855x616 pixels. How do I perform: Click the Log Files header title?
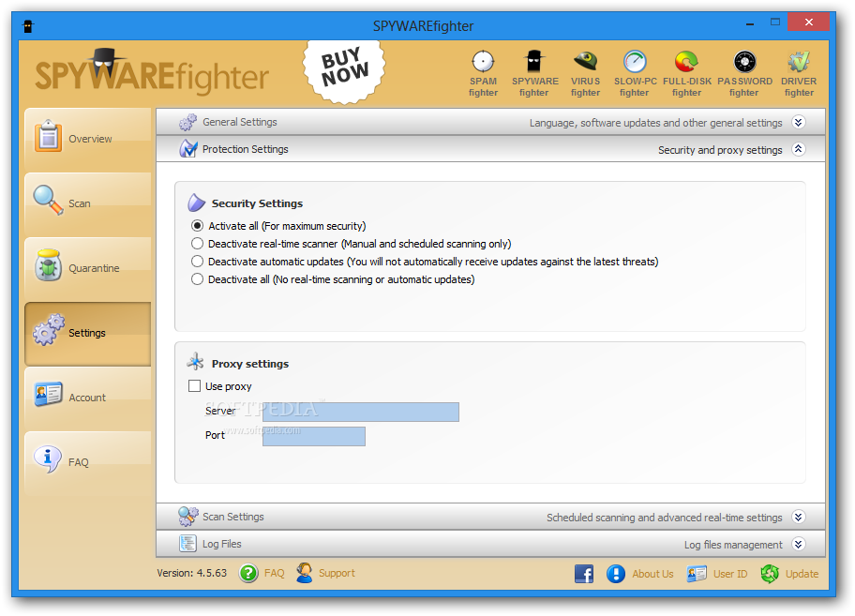pos(222,544)
